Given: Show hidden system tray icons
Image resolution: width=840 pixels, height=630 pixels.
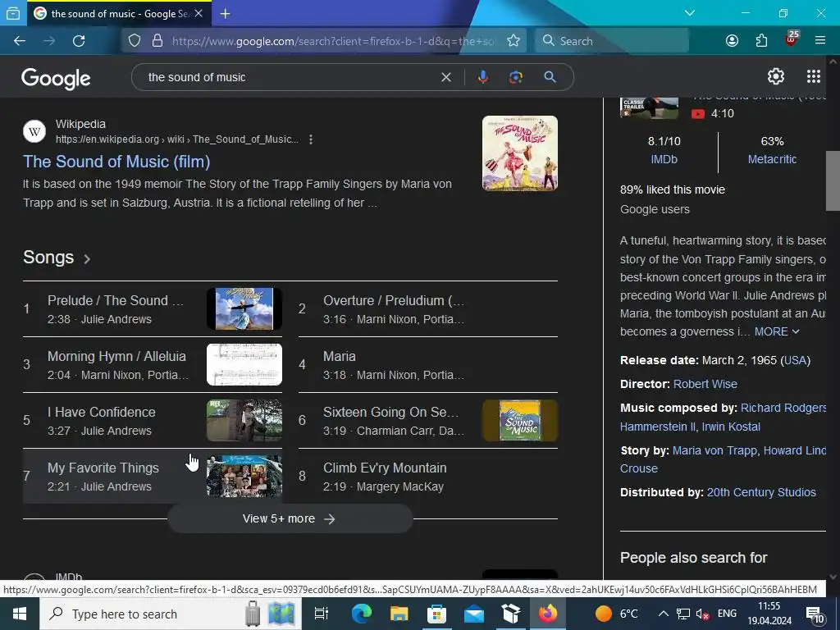Looking at the screenshot, I should [663, 614].
